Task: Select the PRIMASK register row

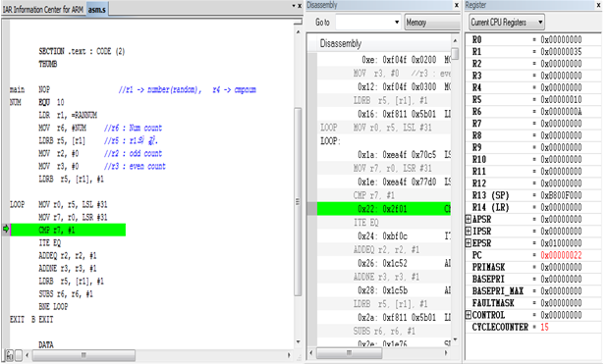Action: 533,267
